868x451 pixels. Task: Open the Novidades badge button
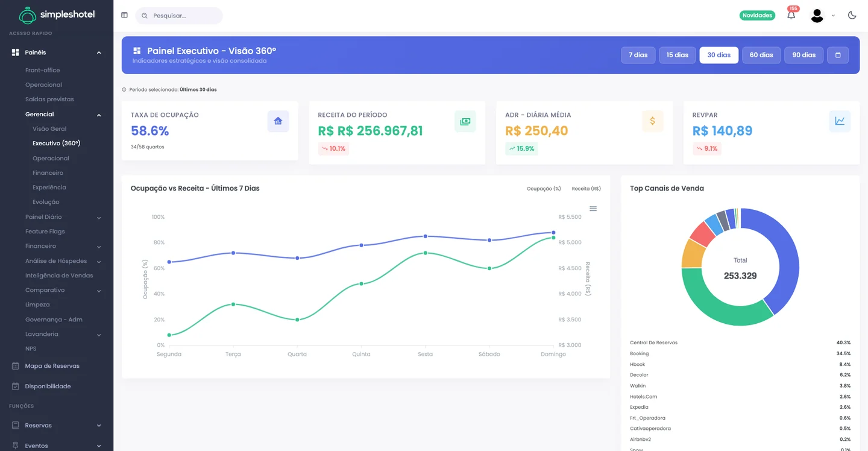pos(757,16)
